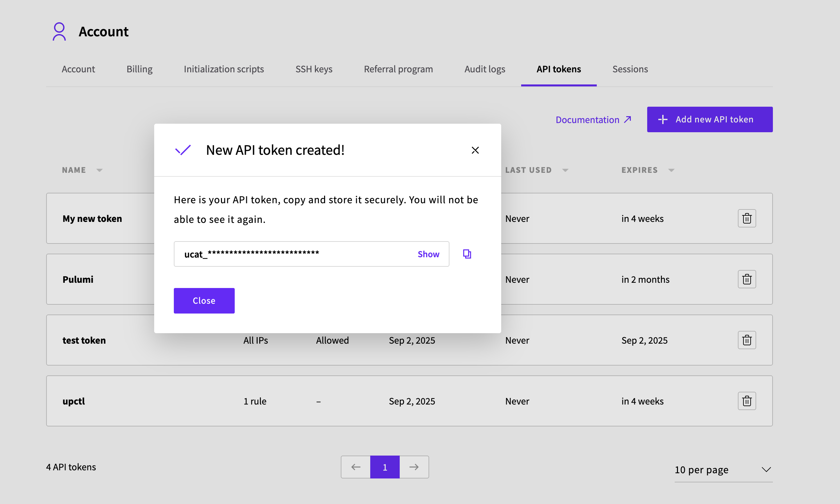The image size is (840, 504).
Task: Open the SSH keys tab
Action: tap(314, 69)
